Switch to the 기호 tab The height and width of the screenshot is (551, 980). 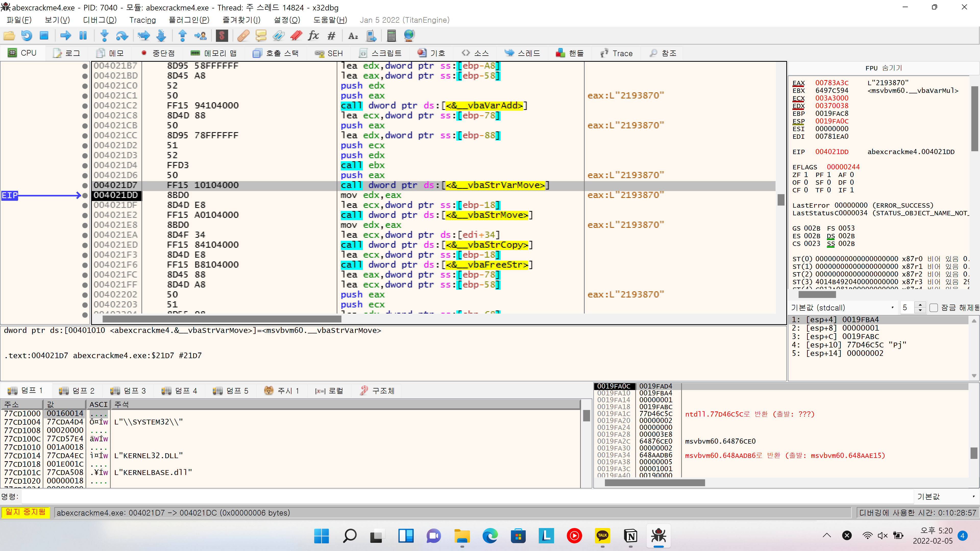tap(431, 53)
